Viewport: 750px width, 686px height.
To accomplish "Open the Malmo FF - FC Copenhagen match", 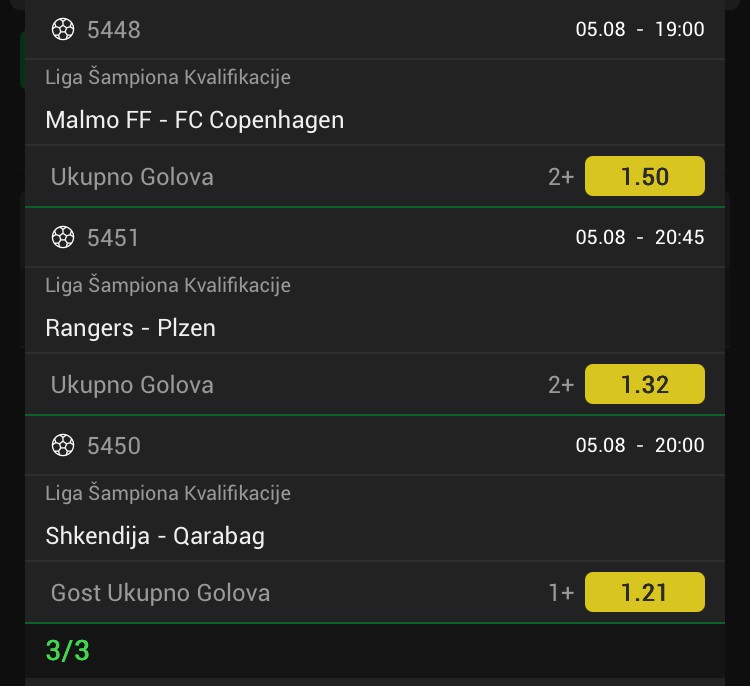I will (x=195, y=120).
